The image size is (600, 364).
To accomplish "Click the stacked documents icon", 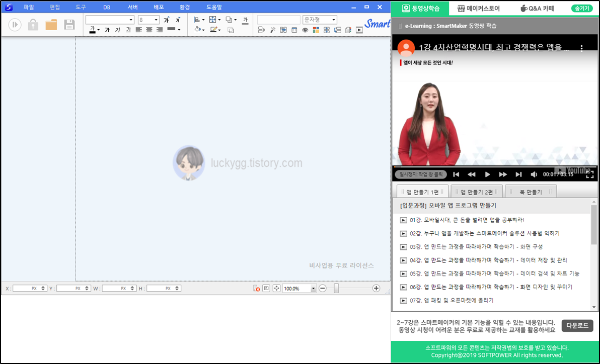I will [x=348, y=30].
